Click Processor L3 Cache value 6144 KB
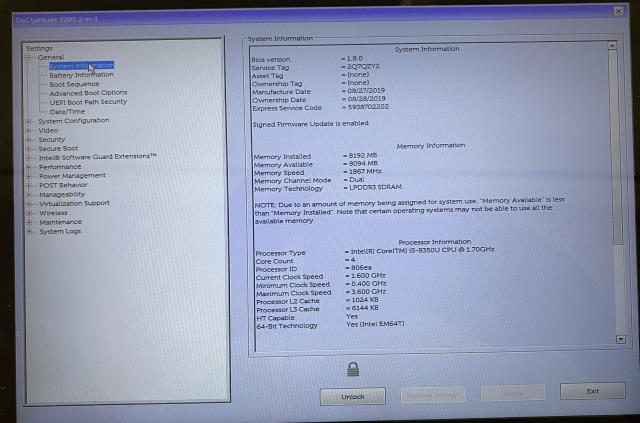The image size is (640, 423). tap(364, 308)
